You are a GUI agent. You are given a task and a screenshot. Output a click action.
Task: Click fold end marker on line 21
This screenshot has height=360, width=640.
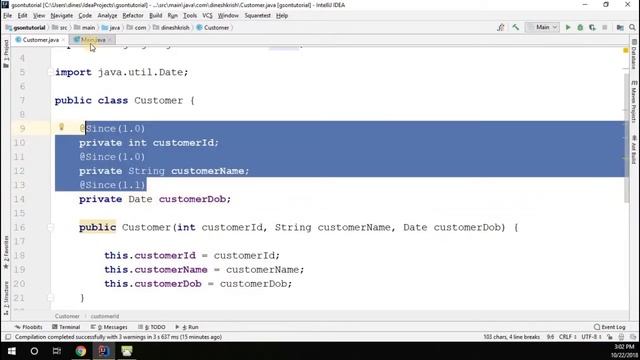50,298
